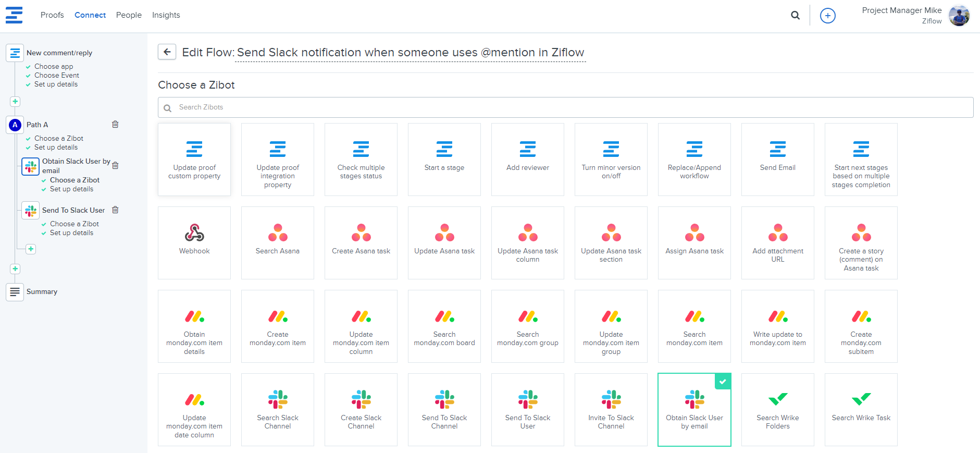Screen dimensions: 980x453
Task: Delete the Send To Slack User step
Action: pyautogui.click(x=115, y=210)
